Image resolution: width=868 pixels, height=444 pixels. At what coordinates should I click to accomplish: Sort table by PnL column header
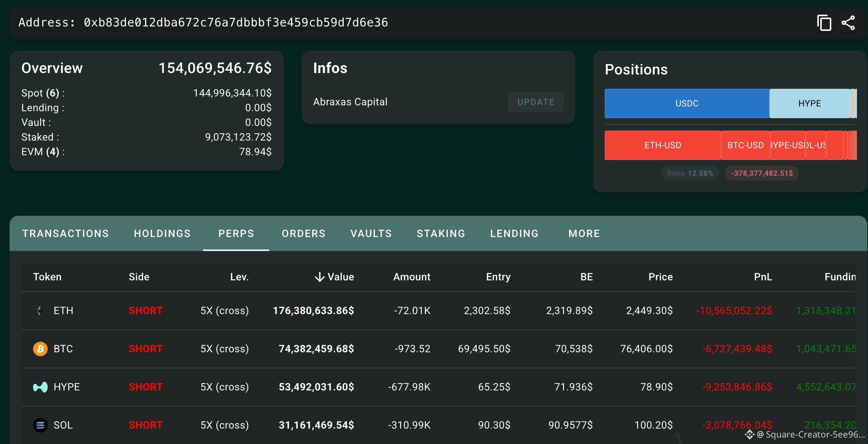(x=763, y=277)
